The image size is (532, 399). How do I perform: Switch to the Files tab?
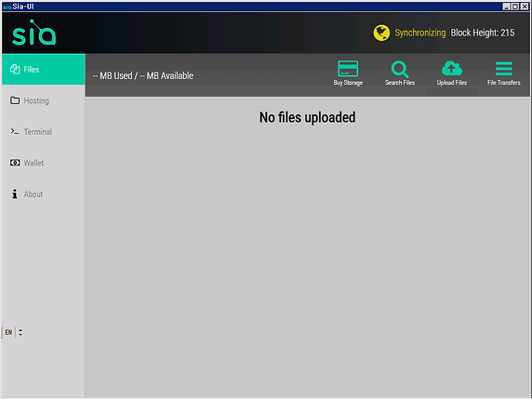[x=44, y=69]
